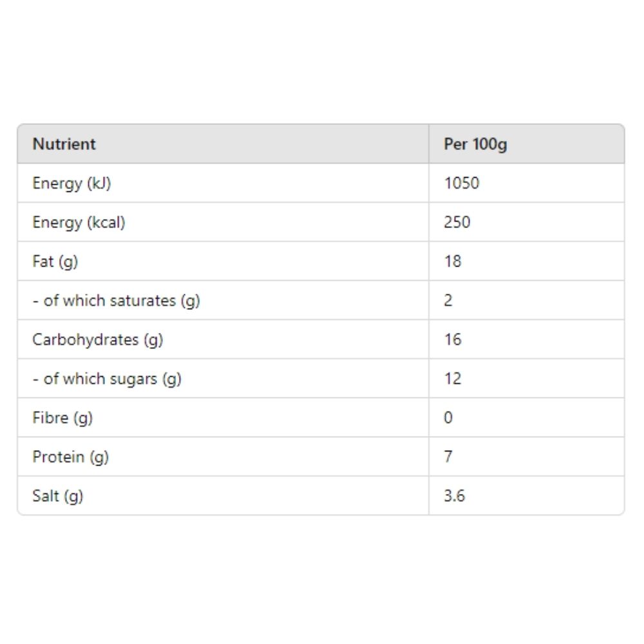Click the 250 kcal value
Viewport: 644px width, 644px height.
pos(457,222)
